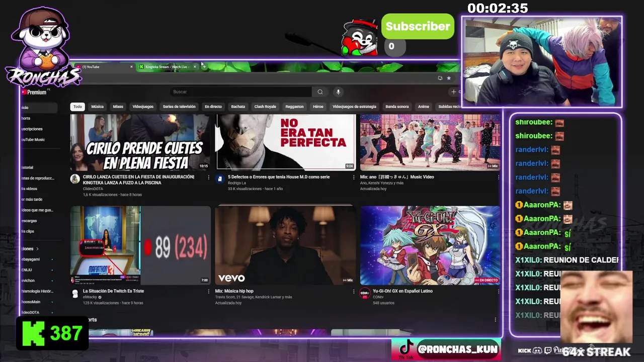Select the Clash Royale filter chip
Viewport: 644px width, 362px height.
(265, 107)
